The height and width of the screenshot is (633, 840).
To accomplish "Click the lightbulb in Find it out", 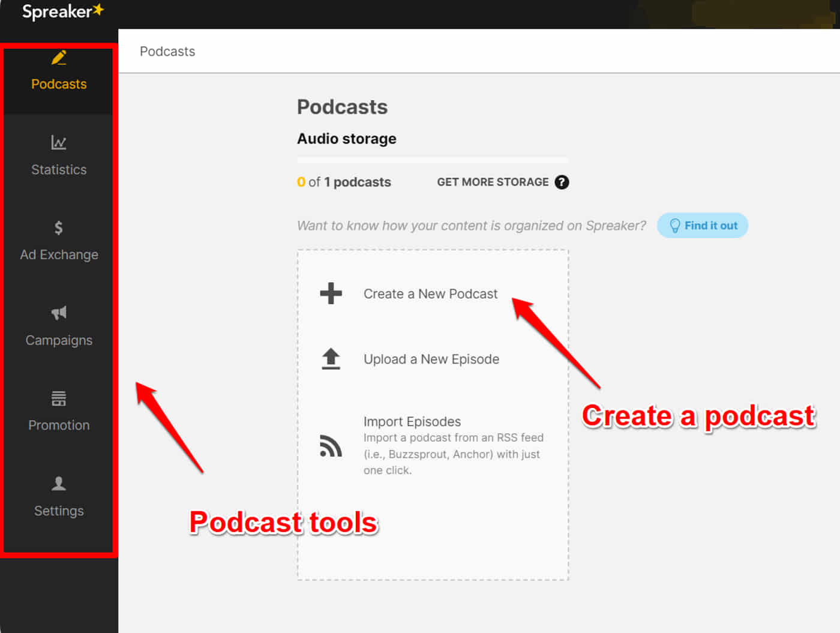I will (676, 225).
